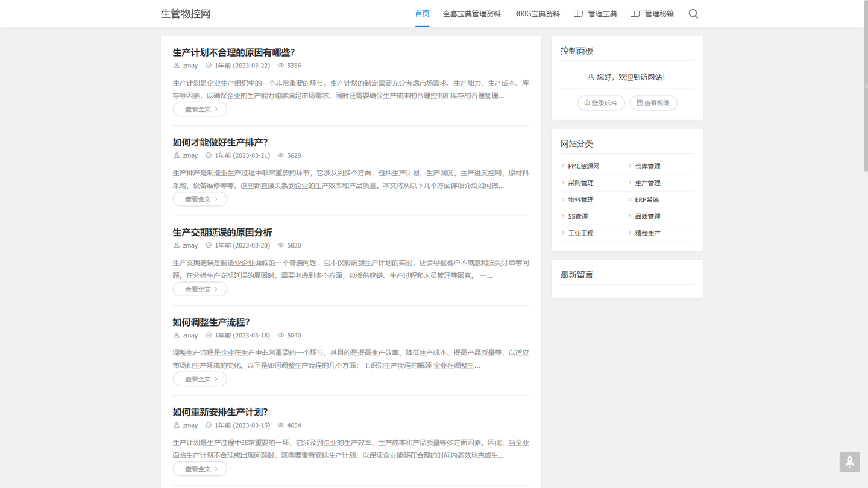
Task: Open the 5S管理 category
Action: (578, 216)
